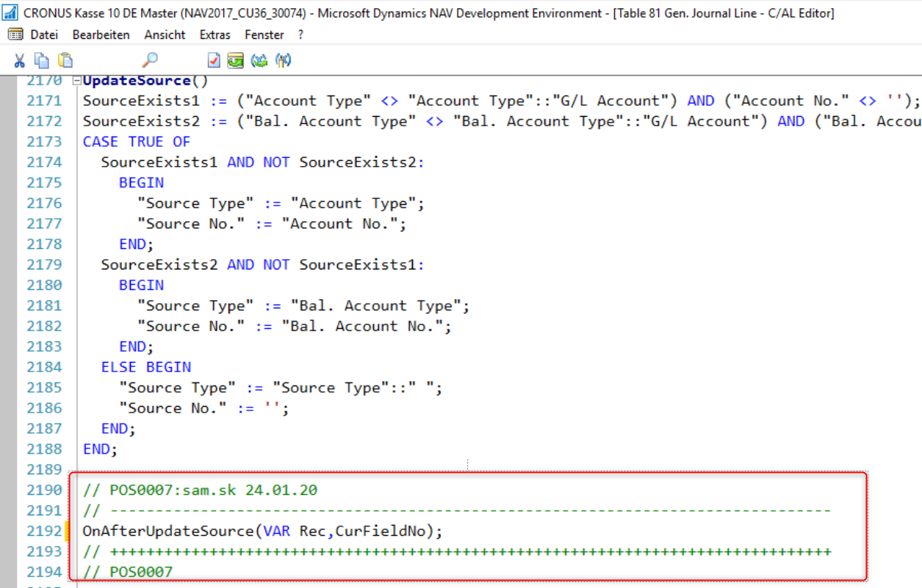
Task: Click the Paste icon in the toolbar
Action: click(x=65, y=60)
